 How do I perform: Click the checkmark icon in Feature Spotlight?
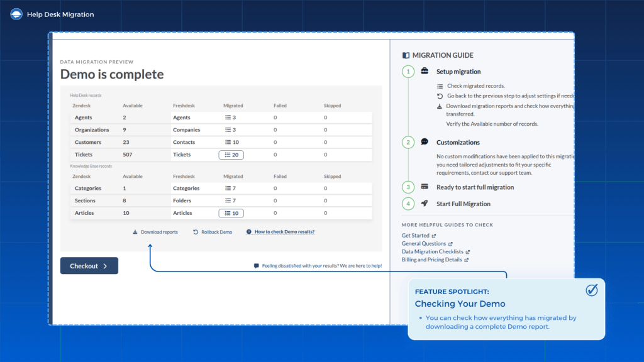(x=592, y=290)
